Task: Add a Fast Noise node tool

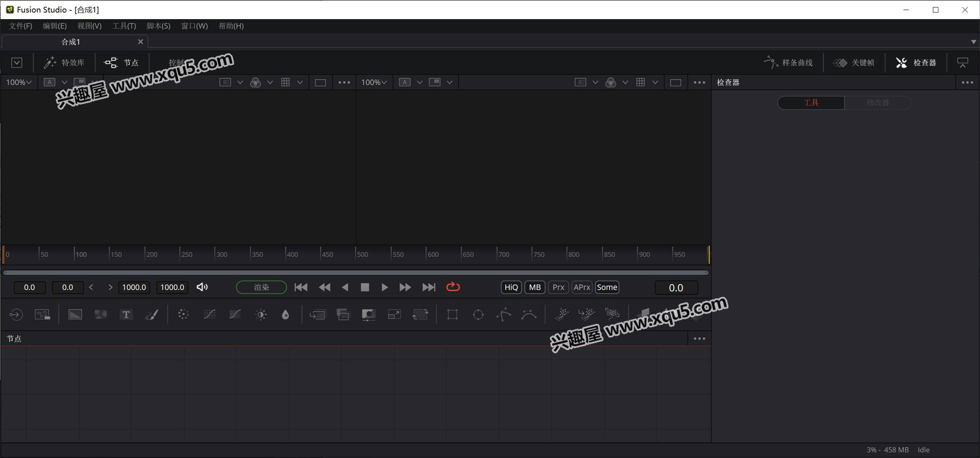Action: coord(101,315)
